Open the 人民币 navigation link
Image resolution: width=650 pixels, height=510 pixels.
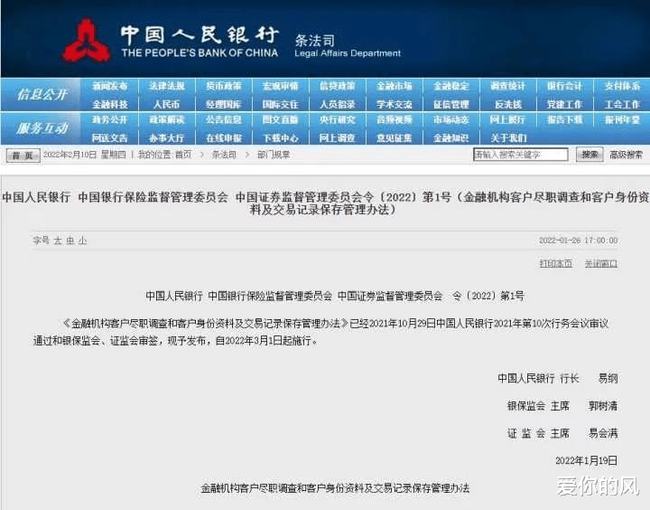(166, 104)
